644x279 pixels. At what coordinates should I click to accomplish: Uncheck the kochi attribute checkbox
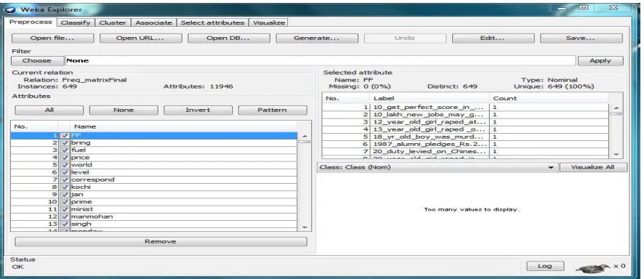tap(65, 187)
